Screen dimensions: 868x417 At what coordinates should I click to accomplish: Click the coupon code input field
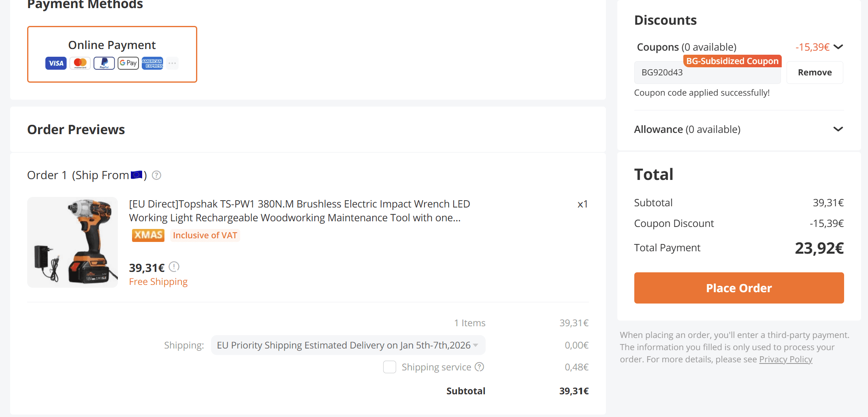(707, 73)
